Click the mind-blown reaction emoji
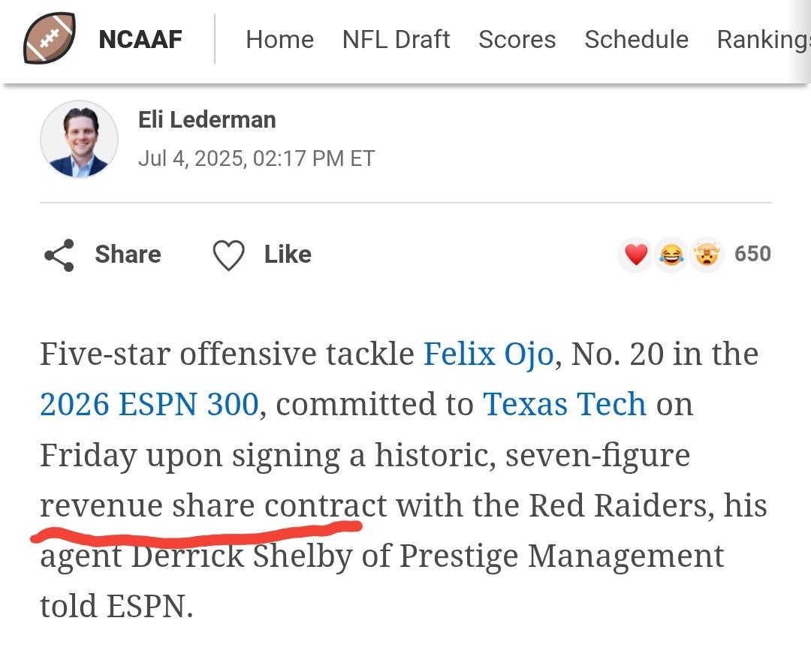 [x=707, y=255]
